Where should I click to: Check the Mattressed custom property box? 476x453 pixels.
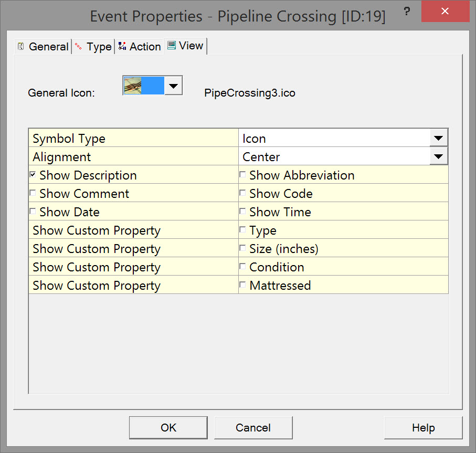243,285
